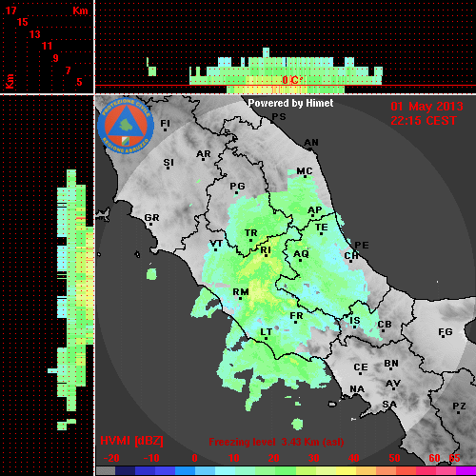This screenshot has width=476, height=476.
Task: Click the 9 km height axis label
Action: pos(56,58)
